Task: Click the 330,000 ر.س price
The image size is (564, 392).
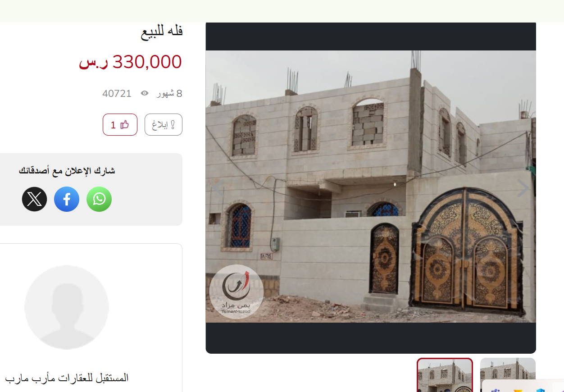Action: click(x=131, y=62)
